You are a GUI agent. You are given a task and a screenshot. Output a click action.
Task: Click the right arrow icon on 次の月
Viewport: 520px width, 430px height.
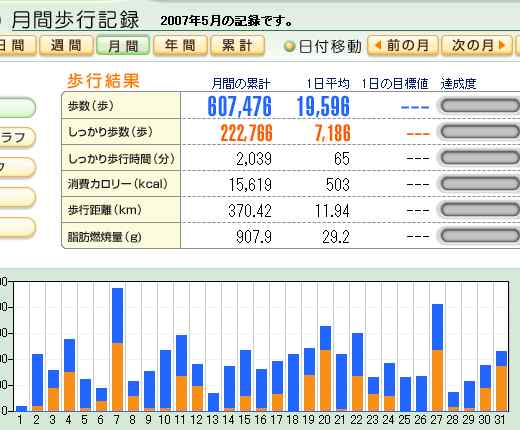coord(502,45)
